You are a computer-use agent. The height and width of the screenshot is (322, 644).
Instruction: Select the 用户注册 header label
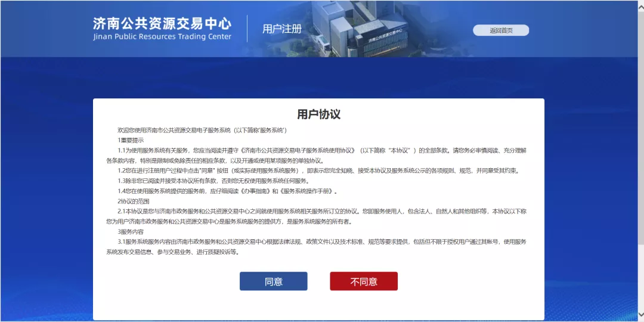282,29
